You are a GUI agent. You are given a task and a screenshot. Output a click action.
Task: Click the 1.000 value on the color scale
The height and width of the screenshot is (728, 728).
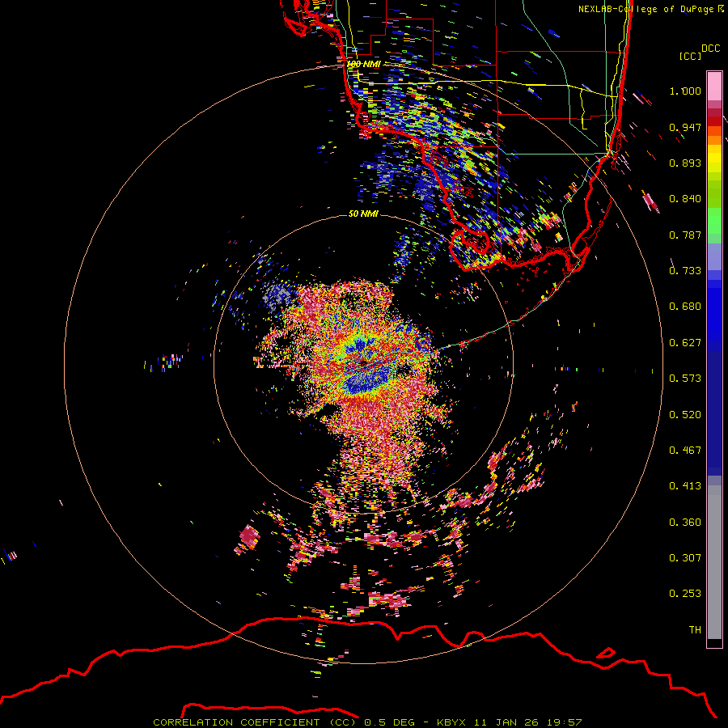click(x=685, y=91)
